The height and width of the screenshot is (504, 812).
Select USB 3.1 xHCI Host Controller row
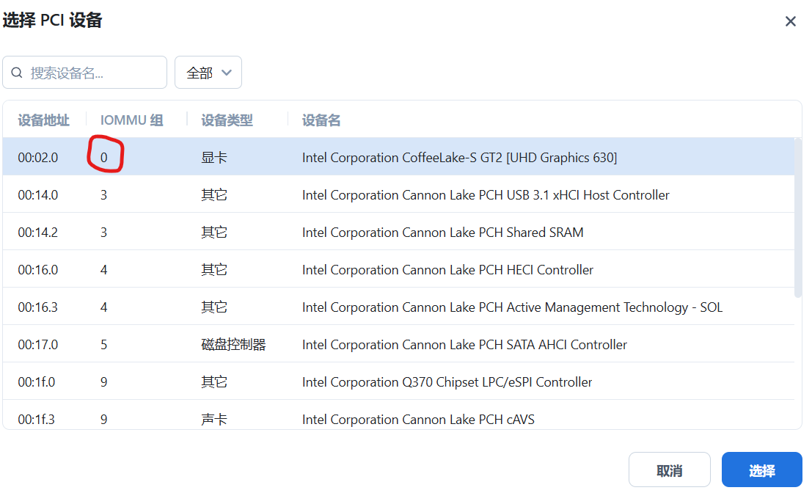coord(486,195)
